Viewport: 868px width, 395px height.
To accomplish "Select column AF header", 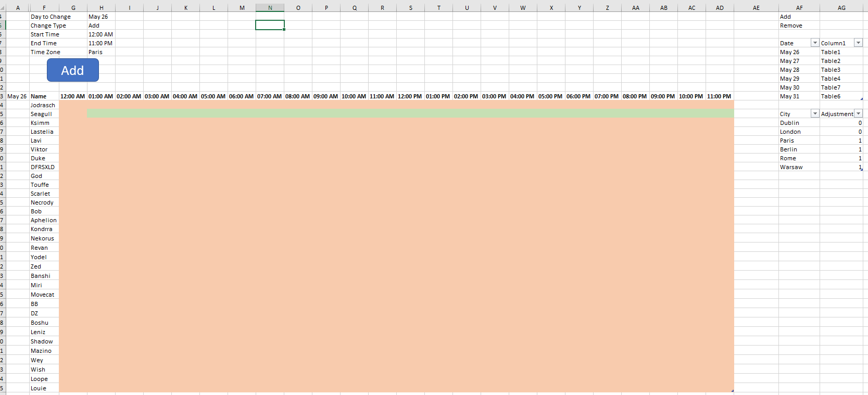I will (x=799, y=8).
